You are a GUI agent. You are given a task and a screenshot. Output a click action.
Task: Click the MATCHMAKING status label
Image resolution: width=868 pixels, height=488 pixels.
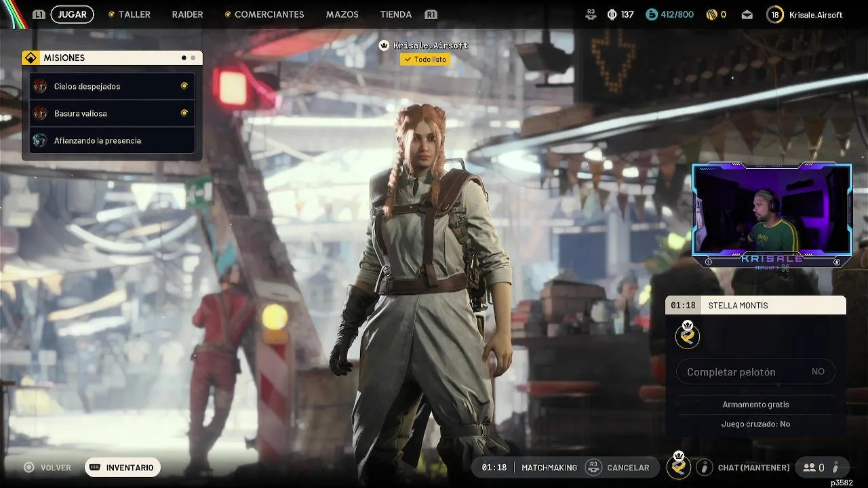[549, 468]
